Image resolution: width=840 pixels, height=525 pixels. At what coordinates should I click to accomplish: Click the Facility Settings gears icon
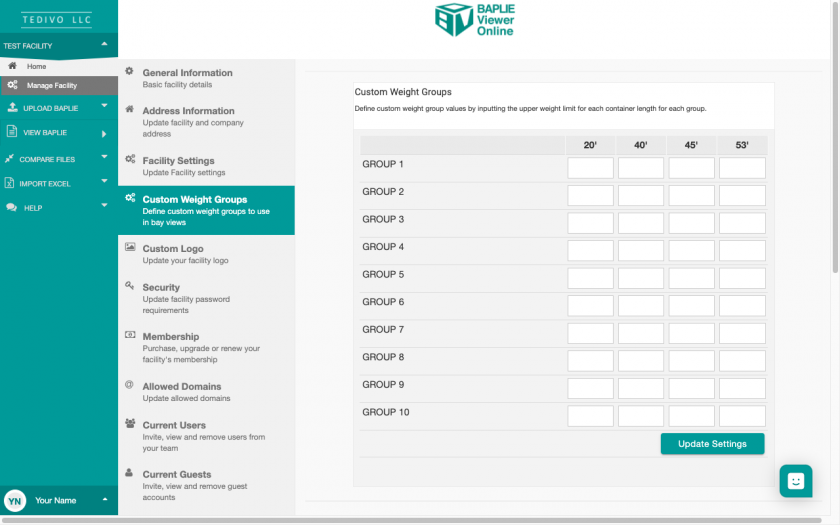coord(130,159)
